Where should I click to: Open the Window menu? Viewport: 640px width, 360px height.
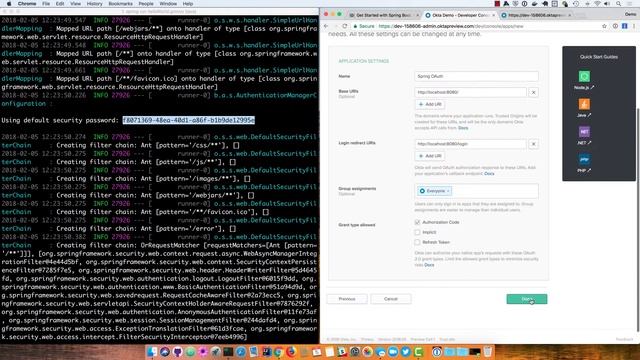click(x=168, y=4)
